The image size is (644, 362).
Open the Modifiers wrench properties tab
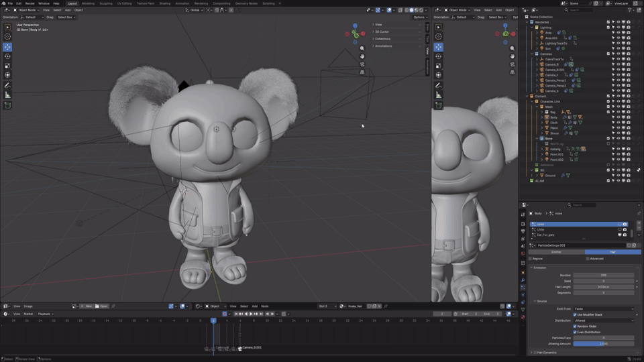[523, 280]
